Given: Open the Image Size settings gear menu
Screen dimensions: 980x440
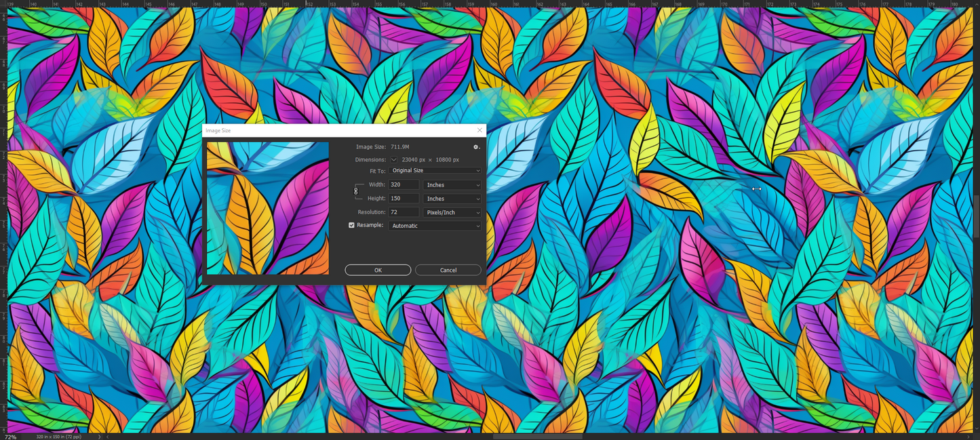Looking at the screenshot, I should [475, 146].
